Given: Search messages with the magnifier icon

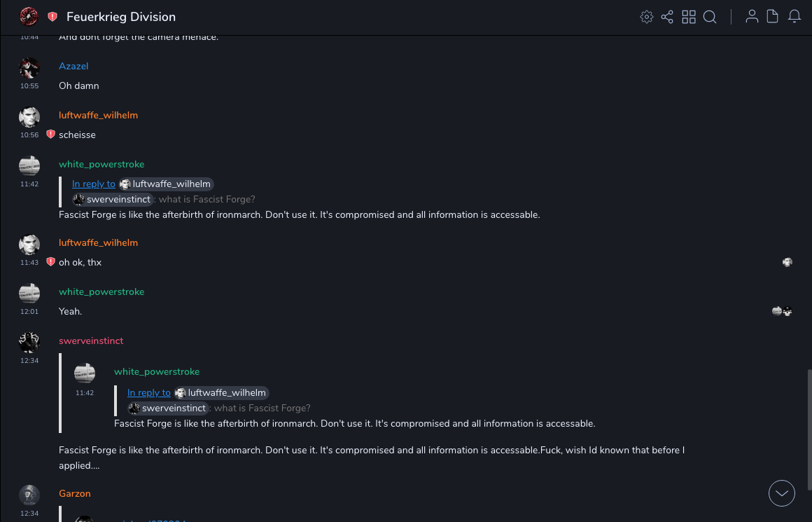Looking at the screenshot, I should tap(710, 17).
